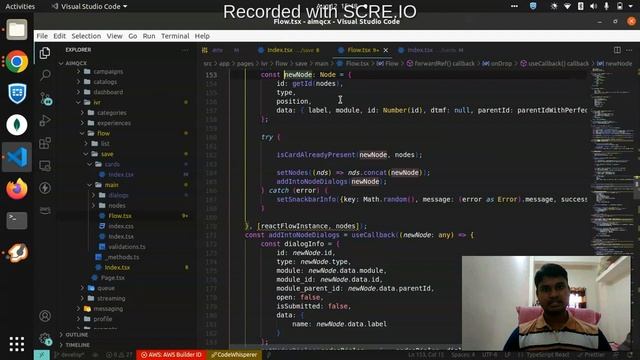Open the Help menu
This screenshot has height=360, width=640.
[x=202, y=36]
